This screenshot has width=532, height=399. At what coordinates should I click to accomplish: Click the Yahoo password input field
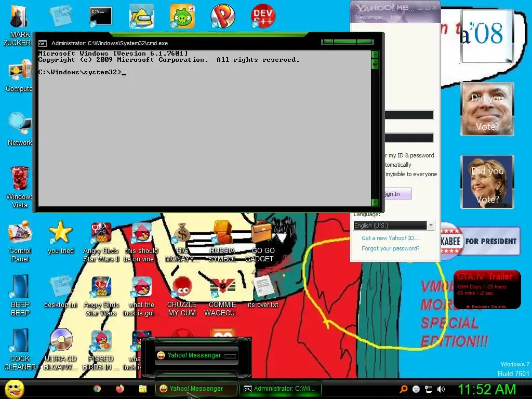coord(409,137)
